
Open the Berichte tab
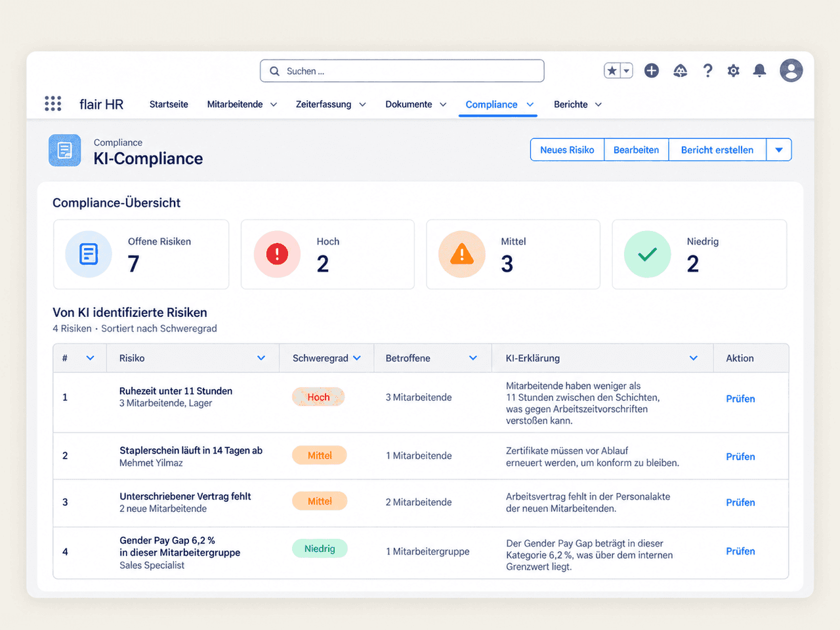[x=571, y=104]
